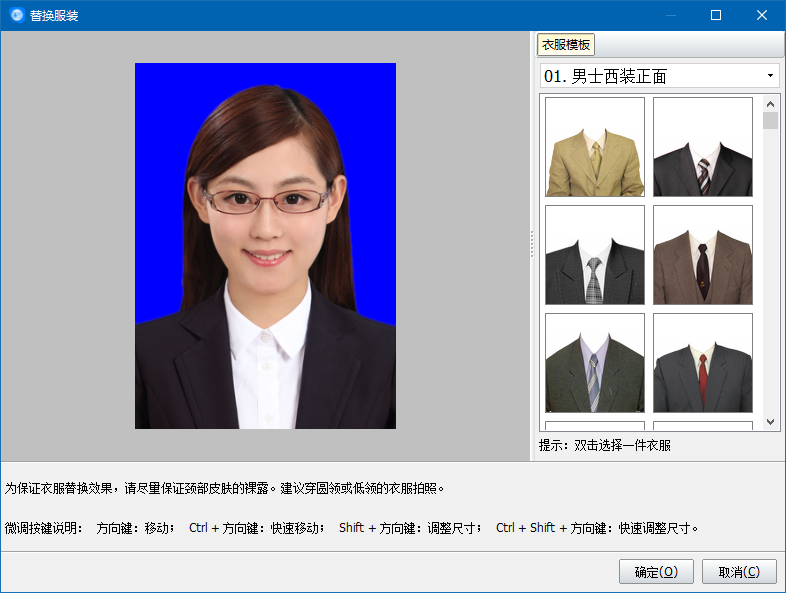The image size is (786, 593).
Task: Choose the olive suit with lavender shirt
Action: point(595,363)
